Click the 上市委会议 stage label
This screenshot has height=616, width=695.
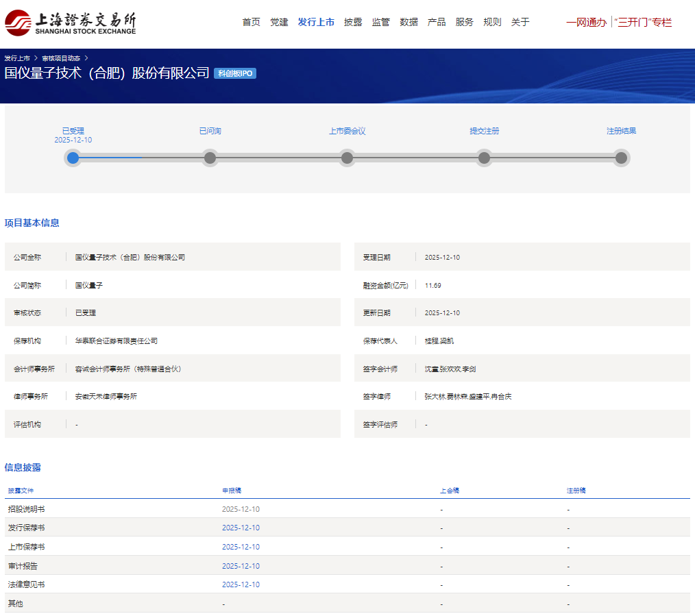[347, 131]
